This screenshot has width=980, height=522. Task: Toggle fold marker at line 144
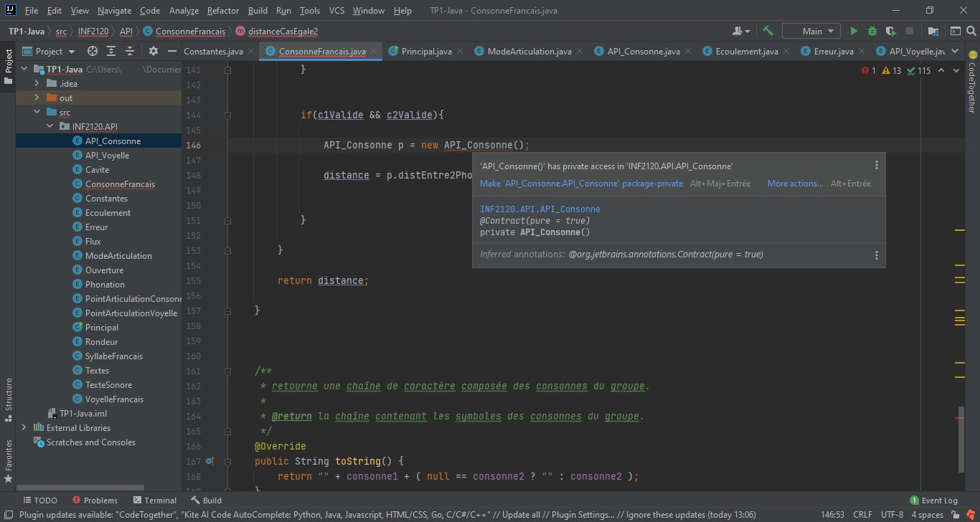coord(227,115)
